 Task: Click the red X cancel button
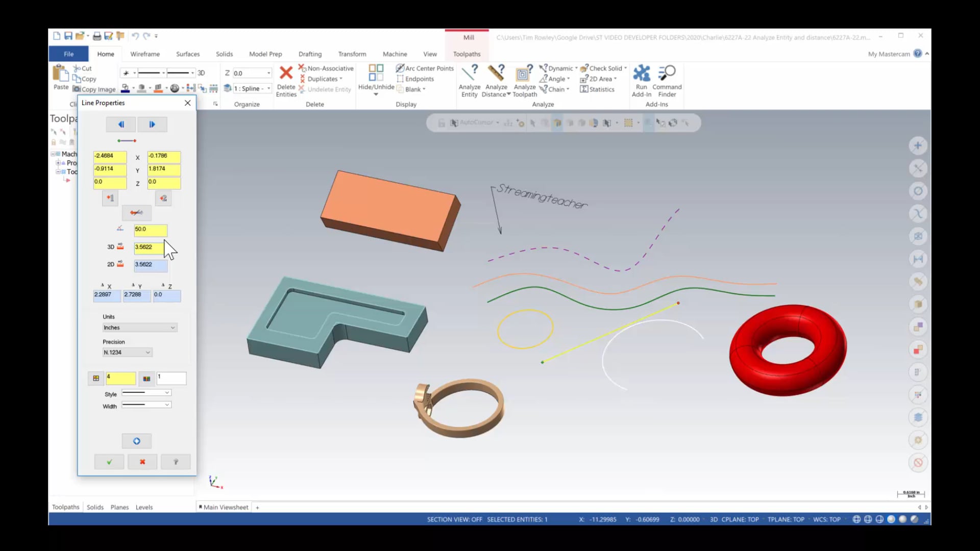coord(142,462)
